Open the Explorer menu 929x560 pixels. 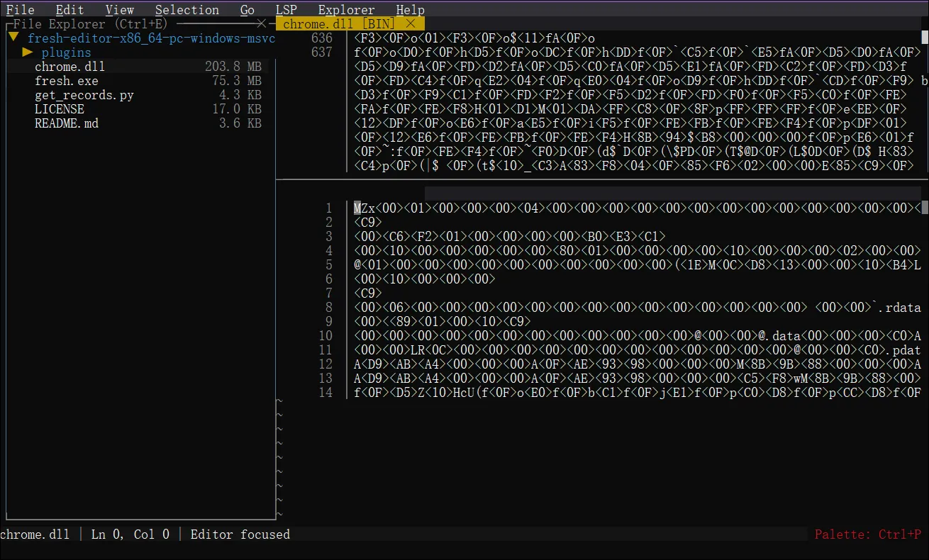tap(346, 10)
